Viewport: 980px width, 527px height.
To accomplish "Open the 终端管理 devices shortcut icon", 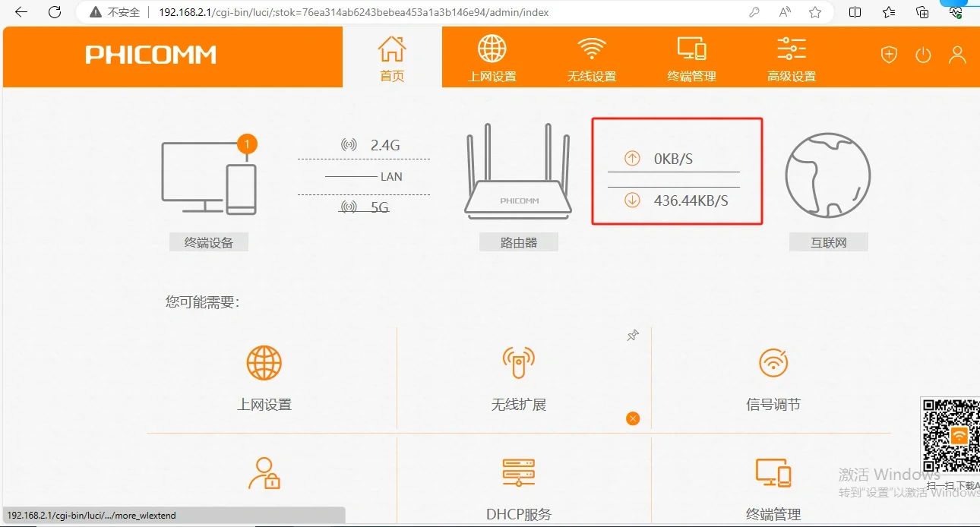I will click(x=773, y=472).
